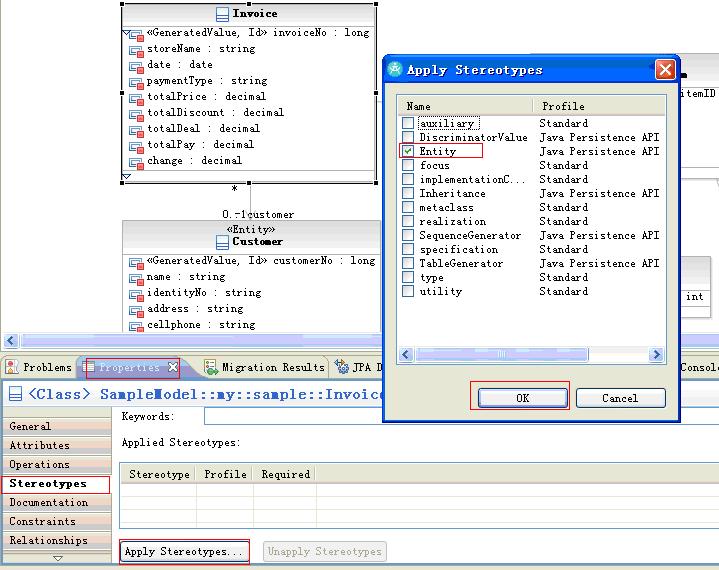The height and width of the screenshot is (570, 719).
Task: Expand Invoice operations compartment bottom triangle
Action: tap(127, 177)
